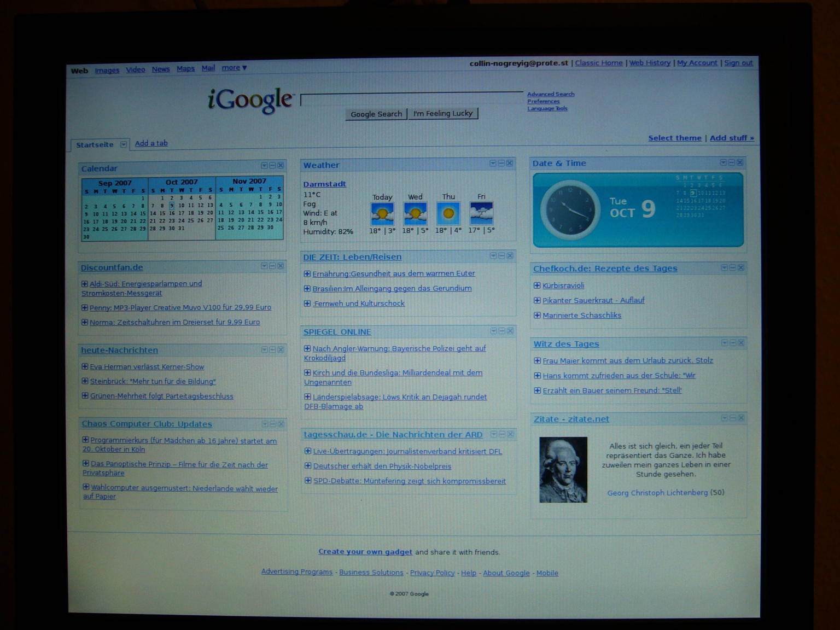Open Web History link
This screenshot has width=840, height=630.
point(650,63)
